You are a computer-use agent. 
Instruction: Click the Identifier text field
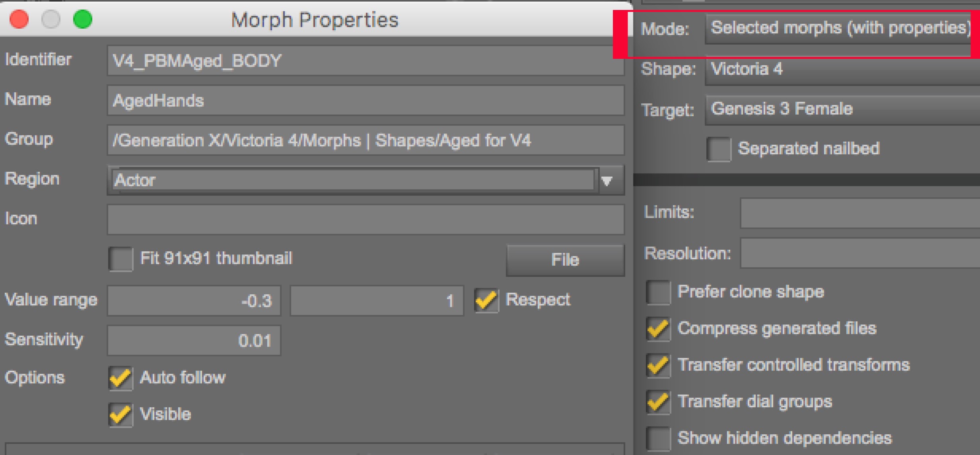point(365,61)
